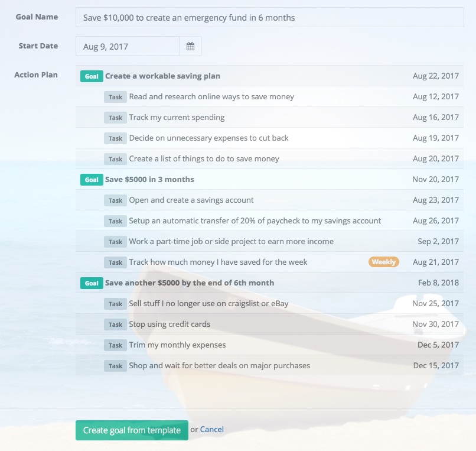Image resolution: width=476 pixels, height=451 pixels.
Task: Click the Task badge beside 'Trim my monthly expenses'
Action: [115, 345]
